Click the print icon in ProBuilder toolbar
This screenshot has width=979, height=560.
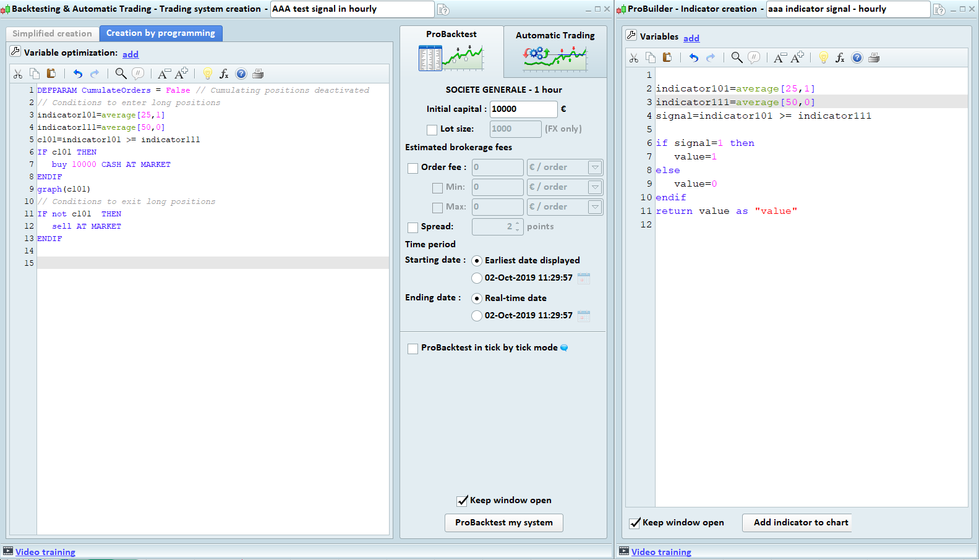point(874,57)
